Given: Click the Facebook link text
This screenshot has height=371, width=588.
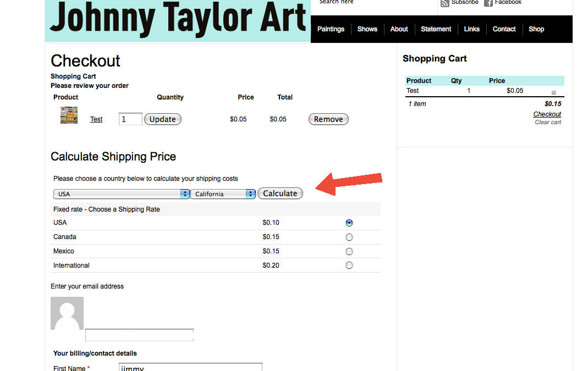Looking at the screenshot, I should 508,2.
